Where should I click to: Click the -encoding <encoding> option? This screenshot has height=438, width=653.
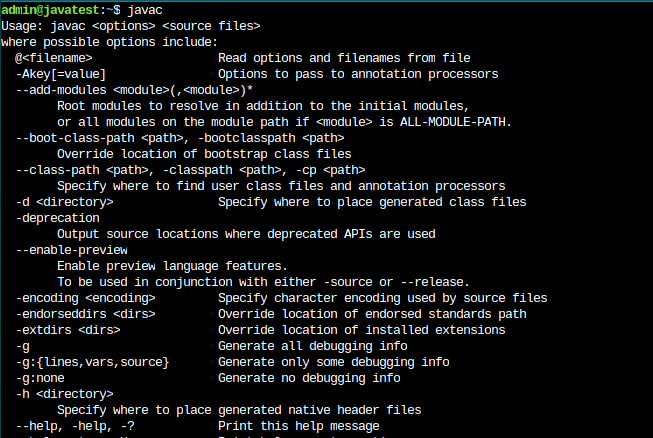point(85,298)
